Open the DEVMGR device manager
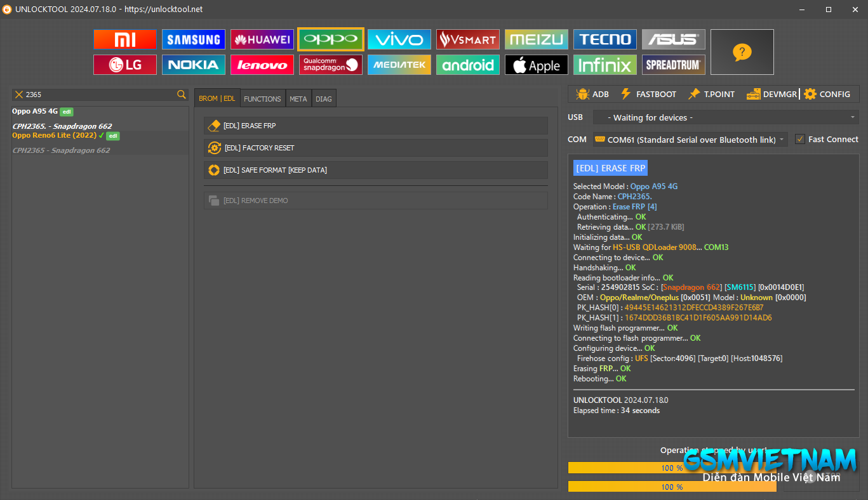This screenshot has height=500, width=868. click(771, 94)
